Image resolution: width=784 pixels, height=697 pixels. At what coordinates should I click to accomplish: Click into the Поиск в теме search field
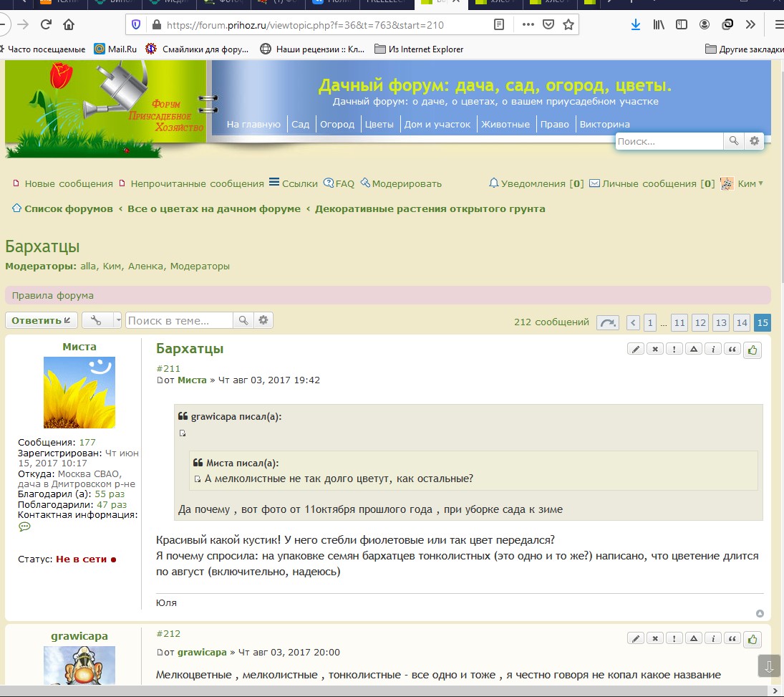pyautogui.click(x=179, y=320)
